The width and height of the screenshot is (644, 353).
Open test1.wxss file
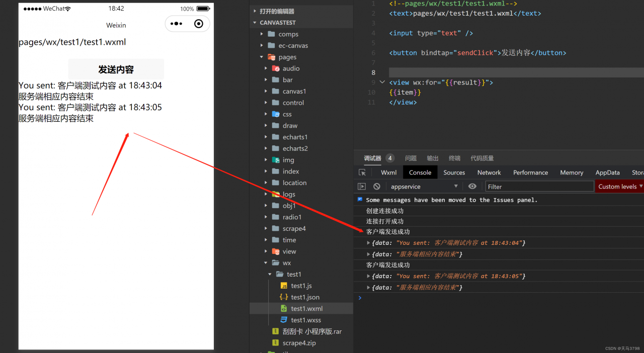[x=301, y=320]
